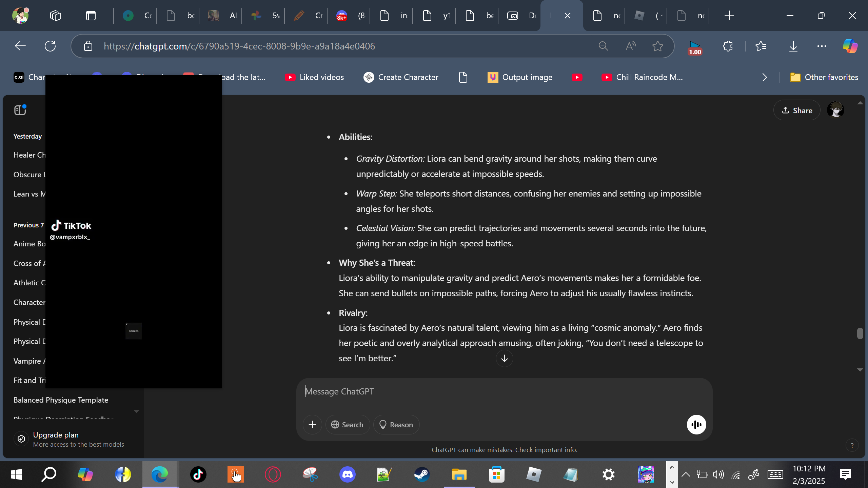Open Steam from the taskbar
The height and width of the screenshot is (488, 868).
pyautogui.click(x=422, y=474)
